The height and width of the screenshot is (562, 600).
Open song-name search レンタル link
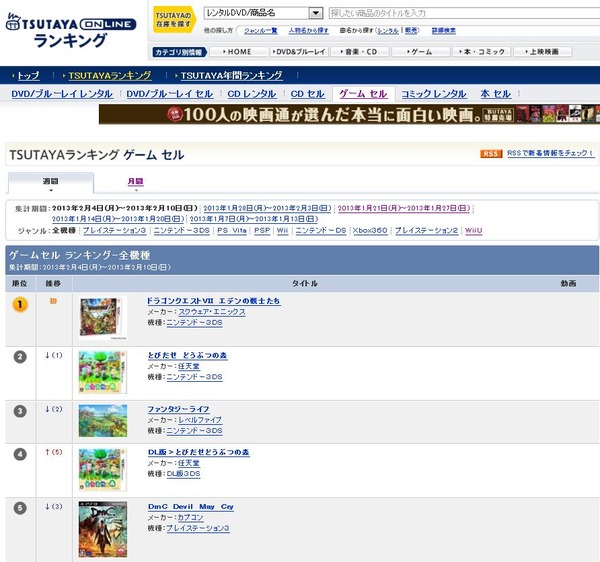coord(388,31)
